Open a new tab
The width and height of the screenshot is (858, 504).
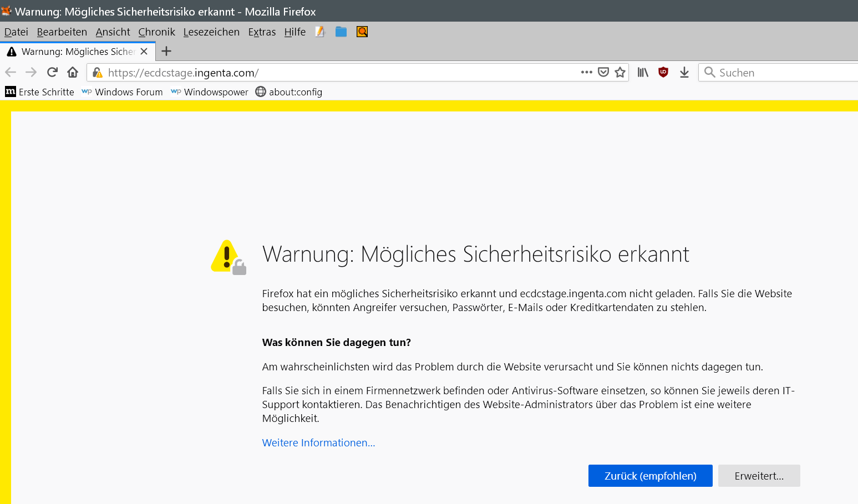166,52
